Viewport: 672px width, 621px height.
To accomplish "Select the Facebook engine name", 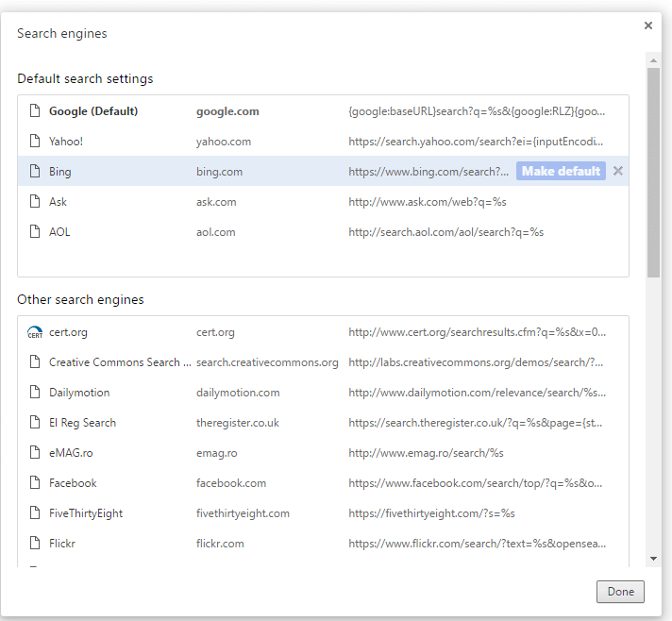I will [x=73, y=483].
